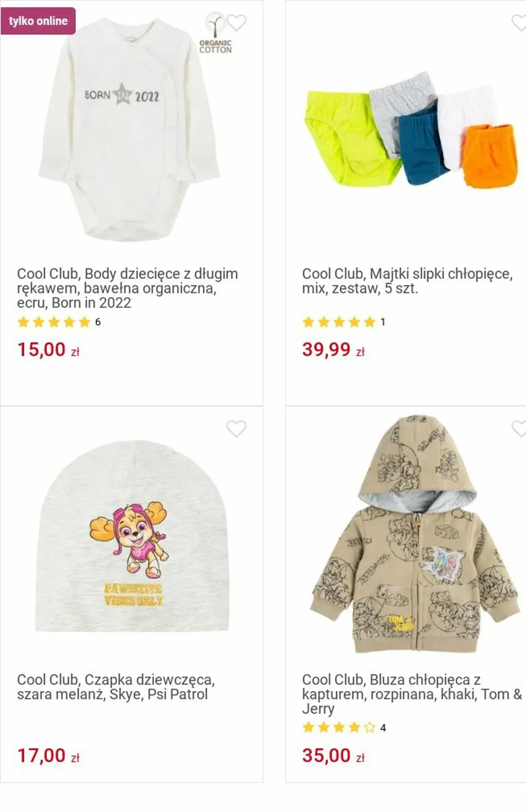Heart the Tom & Jerry khaki hoodie
The height and width of the screenshot is (812, 526).
tap(519, 429)
